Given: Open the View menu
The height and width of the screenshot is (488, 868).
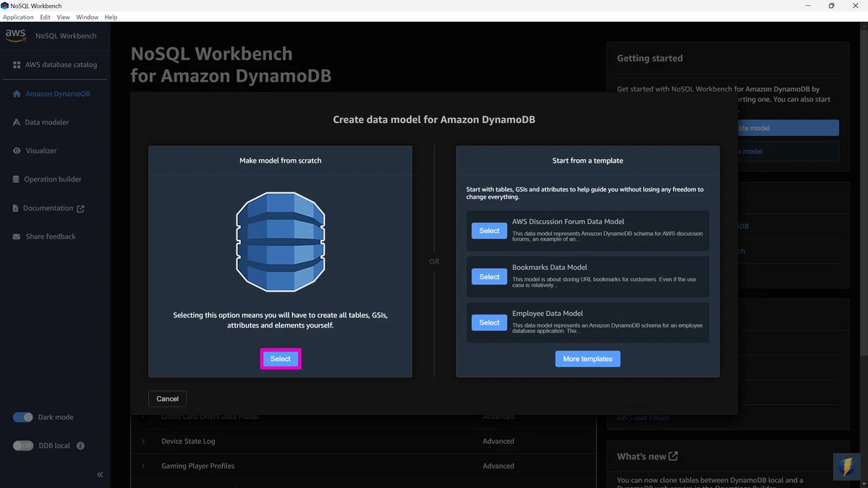Looking at the screenshot, I should [x=64, y=17].
